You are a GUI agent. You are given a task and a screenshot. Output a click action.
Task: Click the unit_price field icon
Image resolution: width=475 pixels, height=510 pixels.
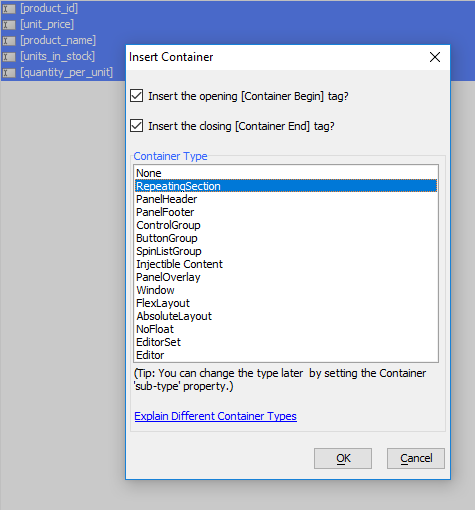(x=9, y=25)
